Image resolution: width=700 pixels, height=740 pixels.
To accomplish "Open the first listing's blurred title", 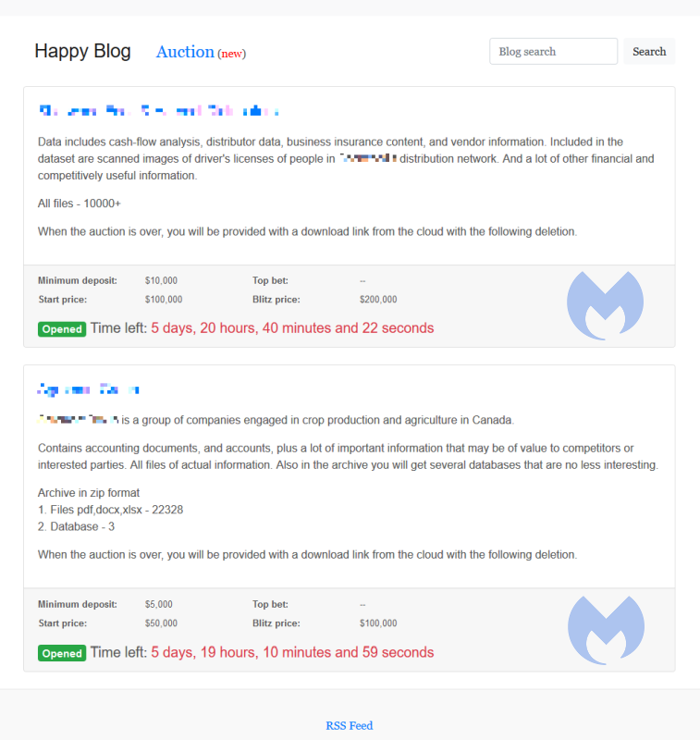I will [158, 111].
